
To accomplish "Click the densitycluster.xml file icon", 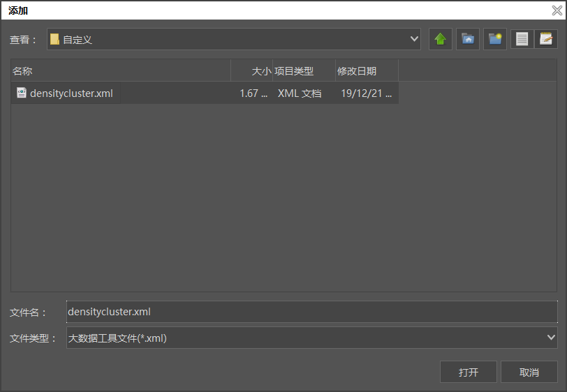I will pyautogui.click(x=22, y=93).
